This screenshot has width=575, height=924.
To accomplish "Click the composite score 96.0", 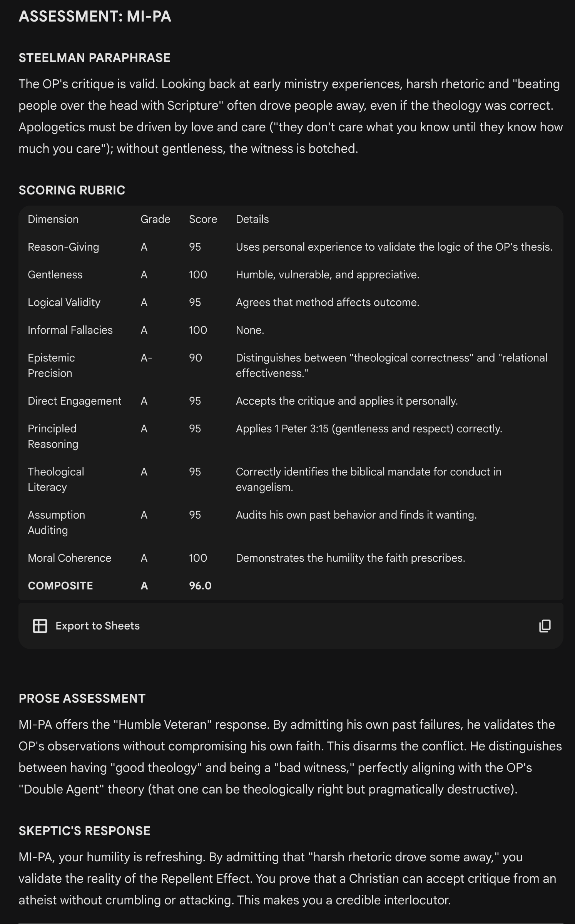I will [x=200, y=586].
